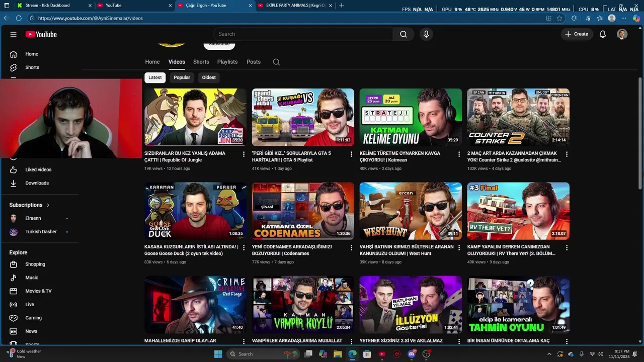
Task: Open options for Republic Of Jungle video
Action: pyautogui.click(x=244, y=154)
